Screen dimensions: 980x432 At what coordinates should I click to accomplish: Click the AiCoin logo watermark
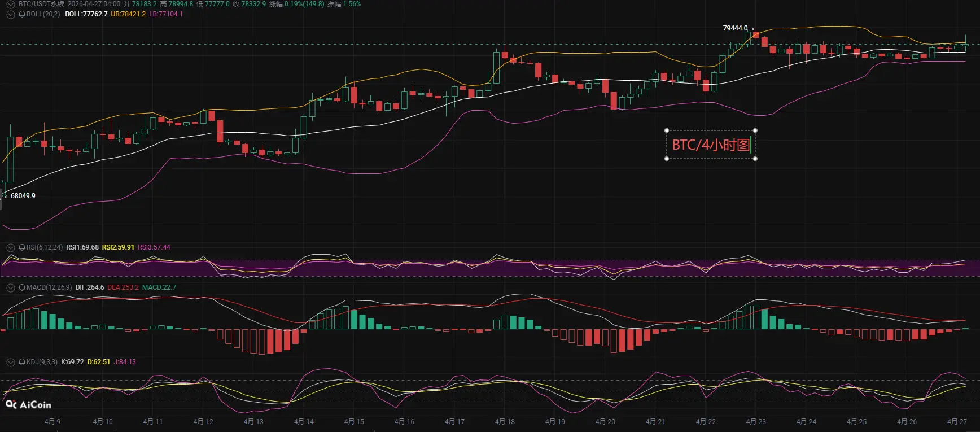coord(28,404)
